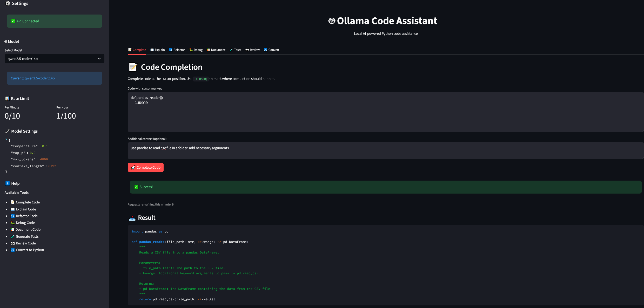Click the Settings gear icon
Image resolution: width=644 pixels, height=308 pixels.
[x=8, y=3]
